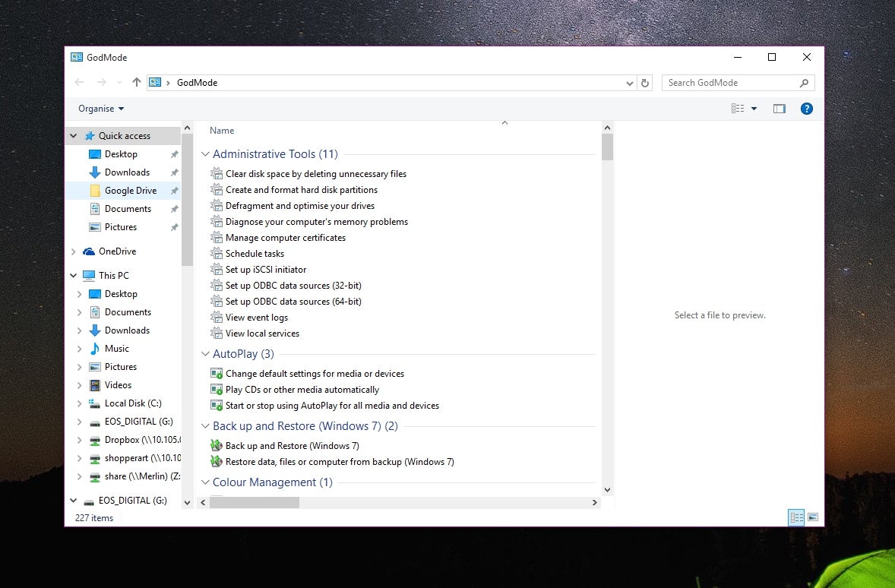
Task: Collapse the Quick access tree node
Action: [73, 136]
